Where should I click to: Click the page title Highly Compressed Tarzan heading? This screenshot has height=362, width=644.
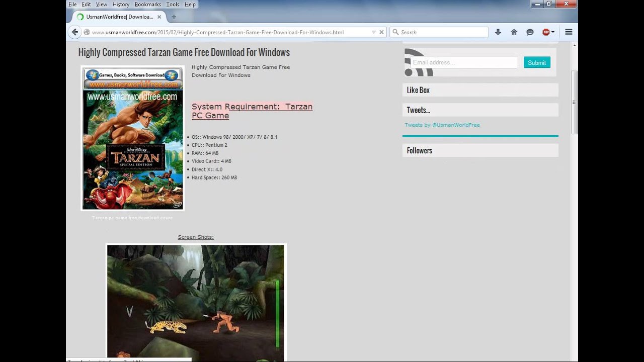coord(184,52)
